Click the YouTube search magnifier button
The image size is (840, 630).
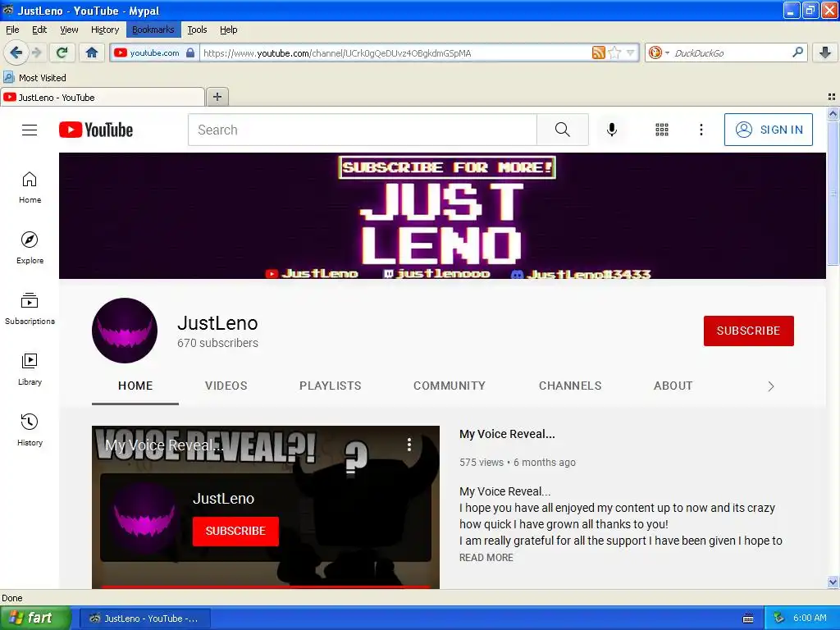click(563, 130)
